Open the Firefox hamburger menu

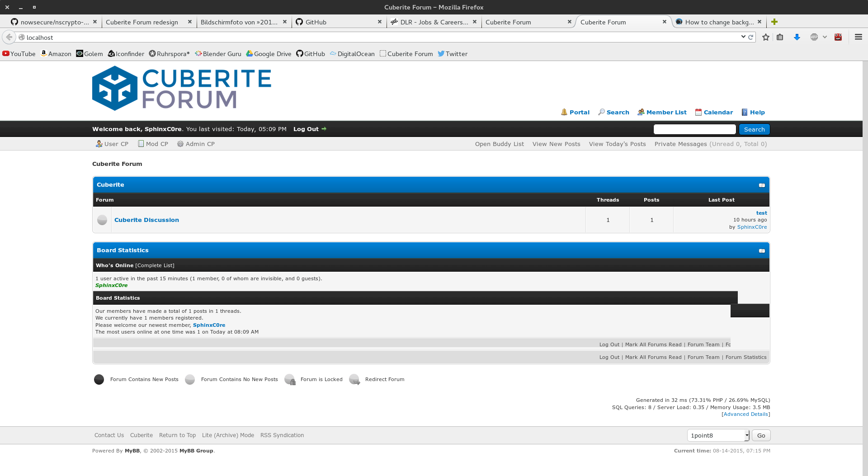click(858, 37)
